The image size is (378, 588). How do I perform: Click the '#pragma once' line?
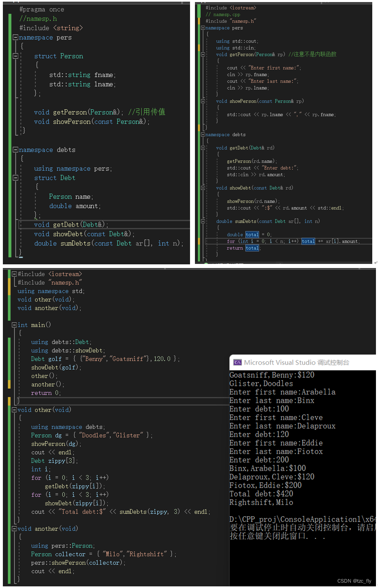point(42,9)
